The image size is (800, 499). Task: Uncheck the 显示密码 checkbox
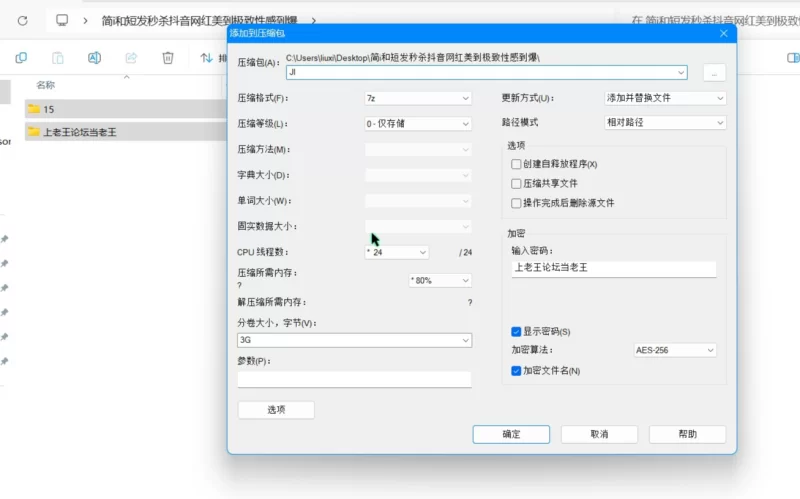point(516,332)
